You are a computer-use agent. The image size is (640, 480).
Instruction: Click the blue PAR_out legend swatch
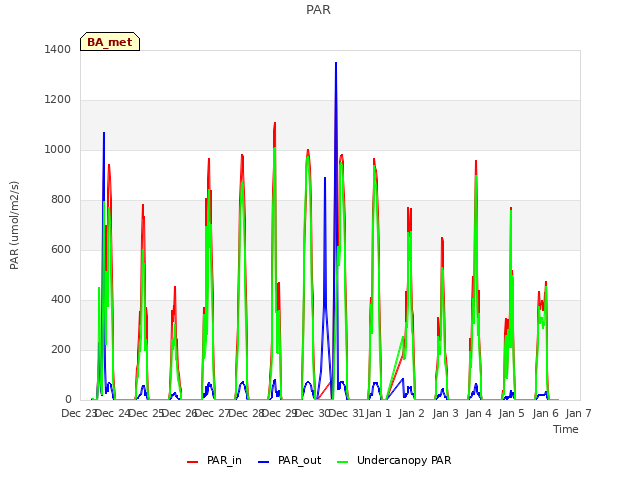coord(264,462)
